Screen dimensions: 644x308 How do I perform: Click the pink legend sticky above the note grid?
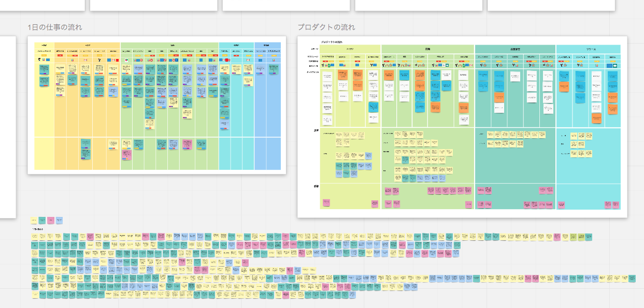coord(51,221)
